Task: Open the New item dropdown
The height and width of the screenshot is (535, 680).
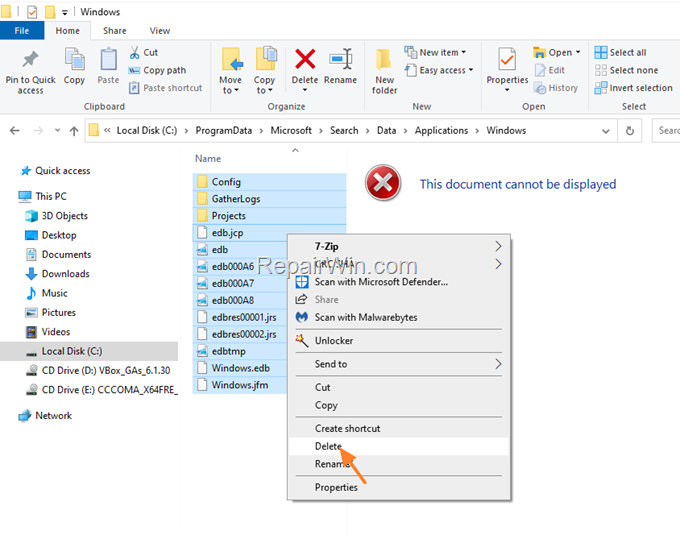Action: [x=435, y=52]
